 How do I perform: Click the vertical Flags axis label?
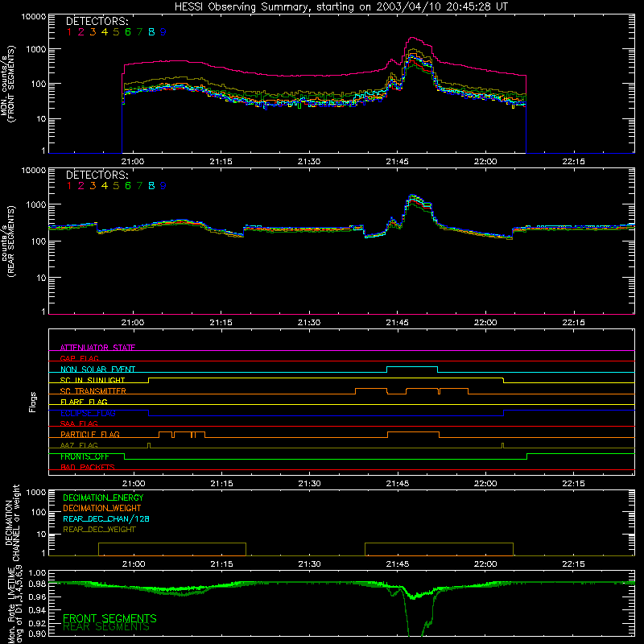click(33, 402)
